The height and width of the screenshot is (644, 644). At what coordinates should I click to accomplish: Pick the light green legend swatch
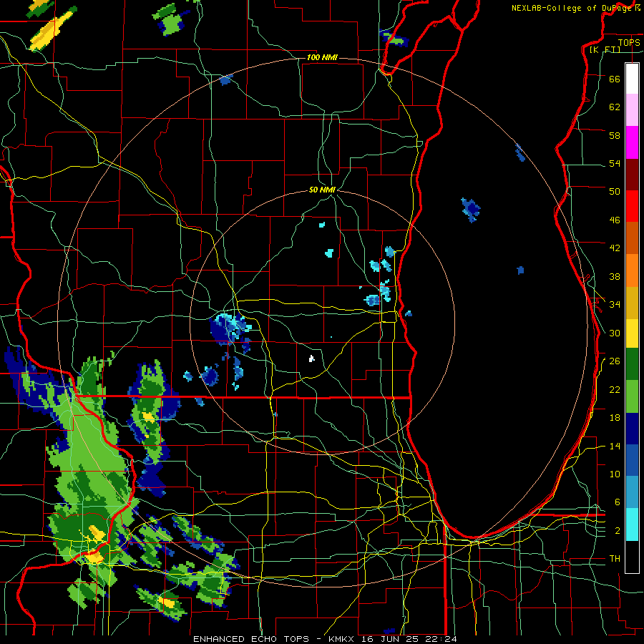tap(632, 396)
